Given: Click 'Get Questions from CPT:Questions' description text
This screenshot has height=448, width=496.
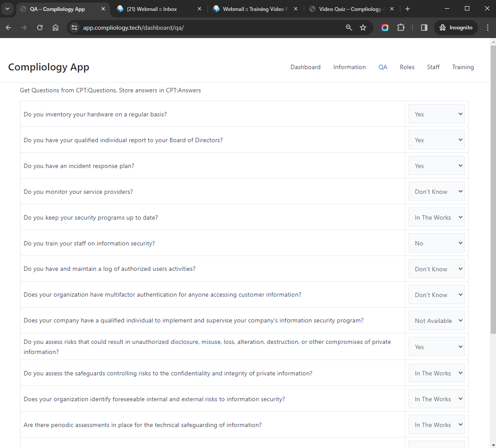Looking at the screenshot, I should point(110,90).
